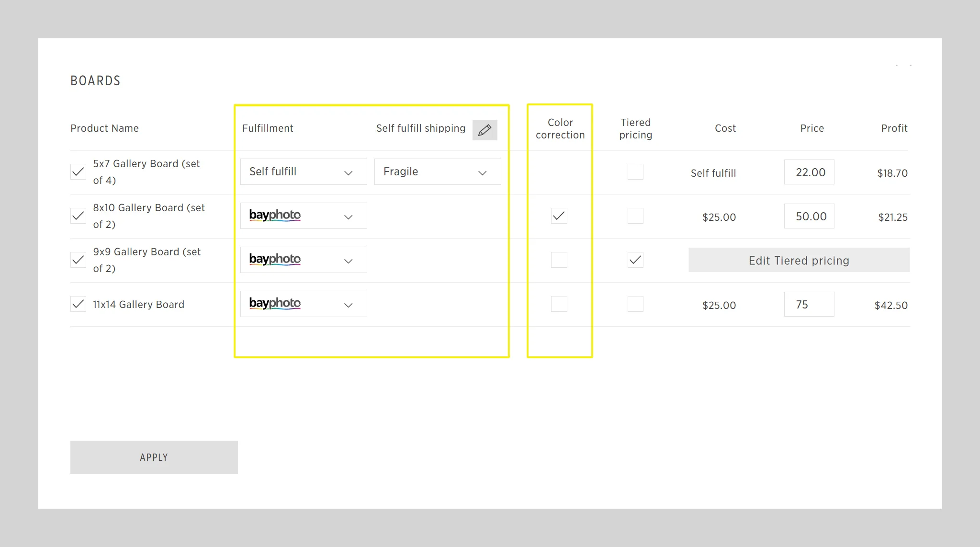
Task: Enable color correction for 9x9 Gallery Board
Action: (x=559, y=260)
